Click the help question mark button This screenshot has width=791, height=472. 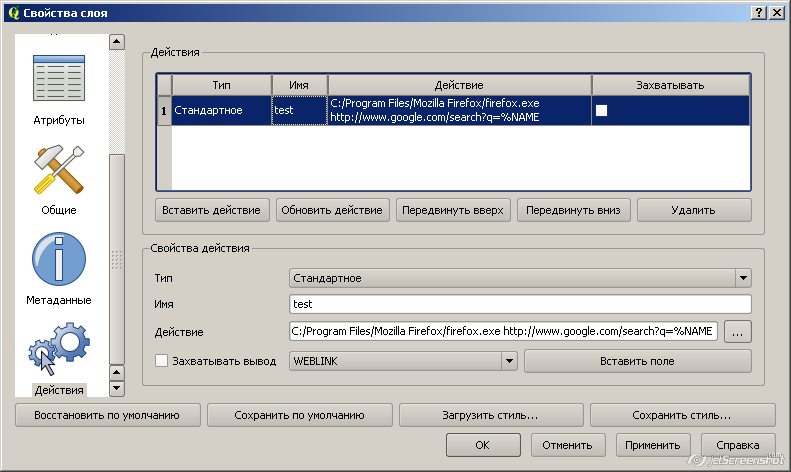[x=759, y=13]
